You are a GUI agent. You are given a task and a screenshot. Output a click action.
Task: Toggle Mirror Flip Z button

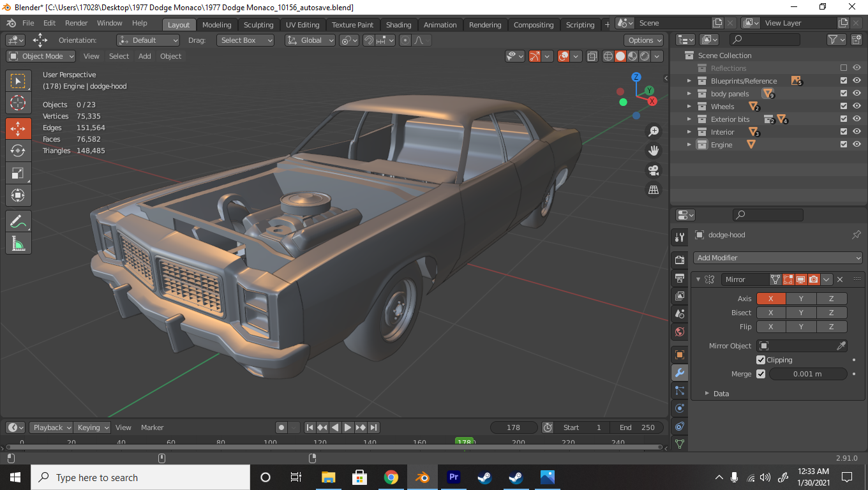(x=832, y=327)
